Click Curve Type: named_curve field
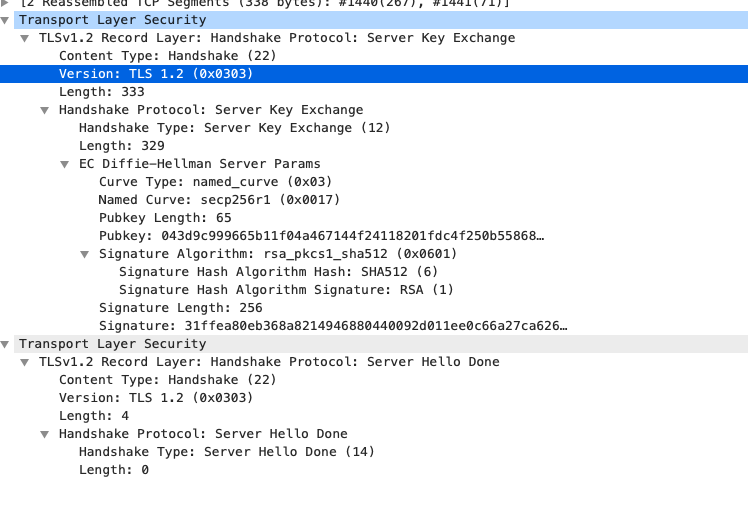The image size is (748, 508). point(215,182)
